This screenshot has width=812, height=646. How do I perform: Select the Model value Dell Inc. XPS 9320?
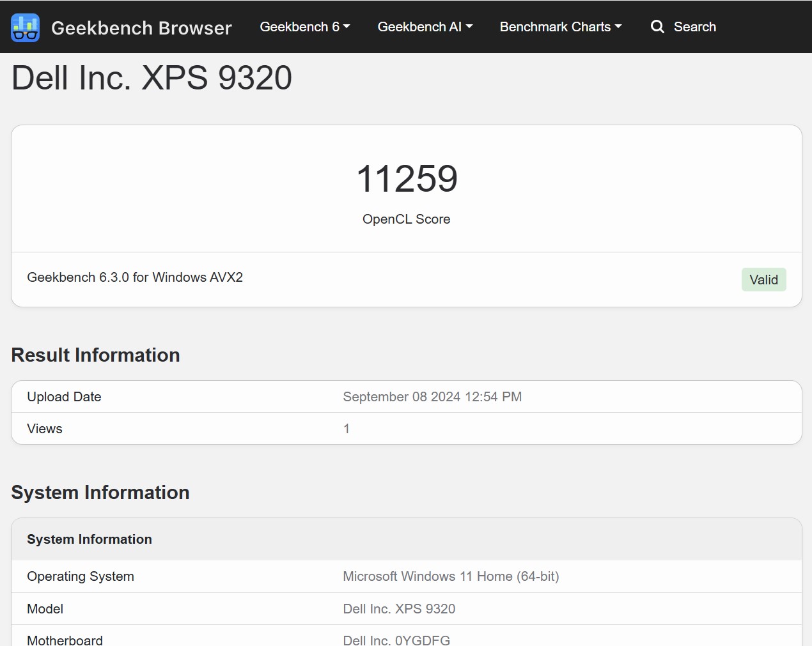point(399,609)
